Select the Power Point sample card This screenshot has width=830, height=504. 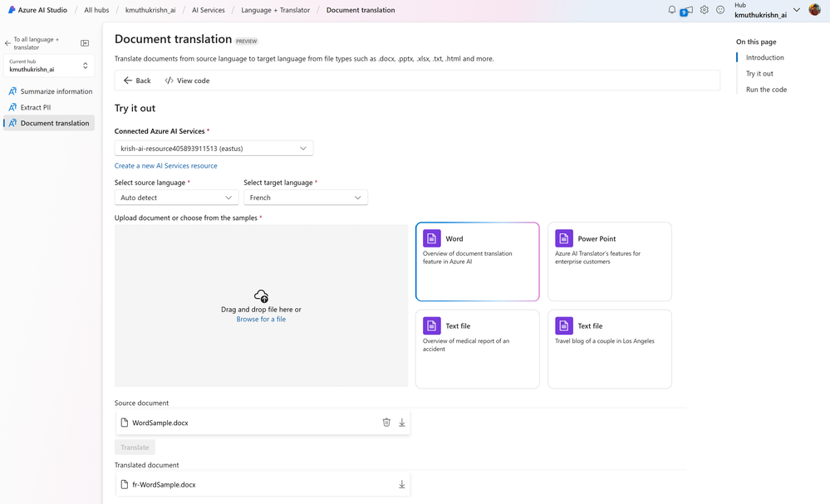click(610, 262)
